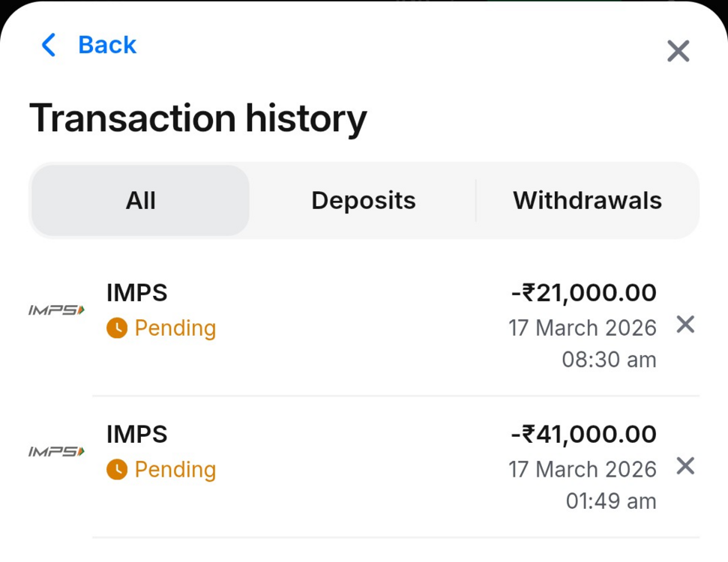Open the IMPS entry from 01:49 am
The image size is (728, 562).
[137, 435]
